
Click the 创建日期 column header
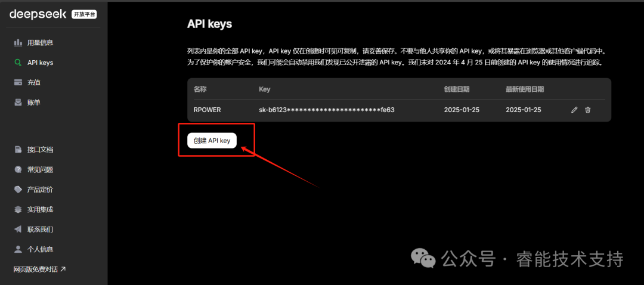point(457,89)
